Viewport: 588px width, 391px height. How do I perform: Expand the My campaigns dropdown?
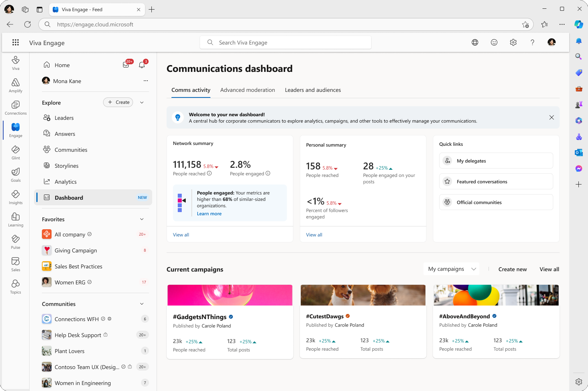pyautogui.click(x=451, y=268)
